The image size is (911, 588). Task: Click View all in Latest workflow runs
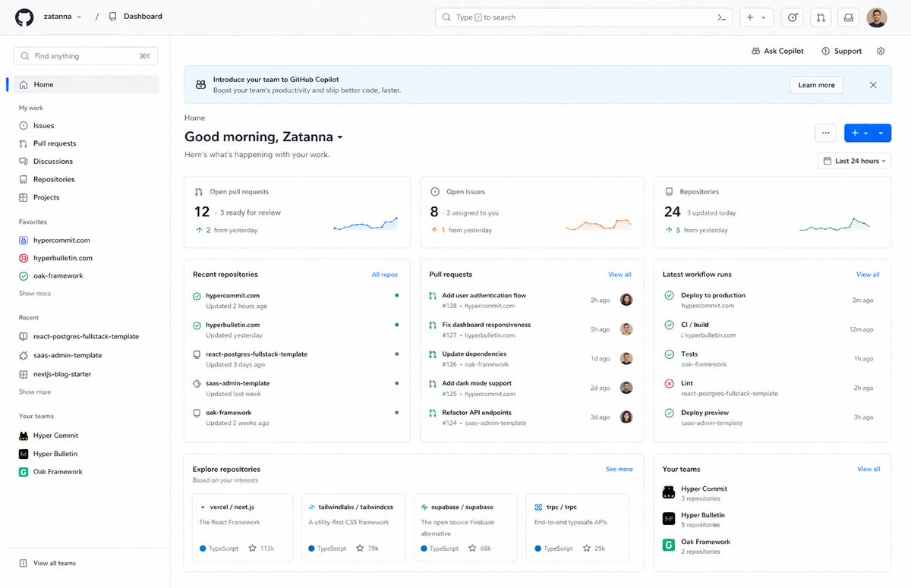(x=868, y=275)
